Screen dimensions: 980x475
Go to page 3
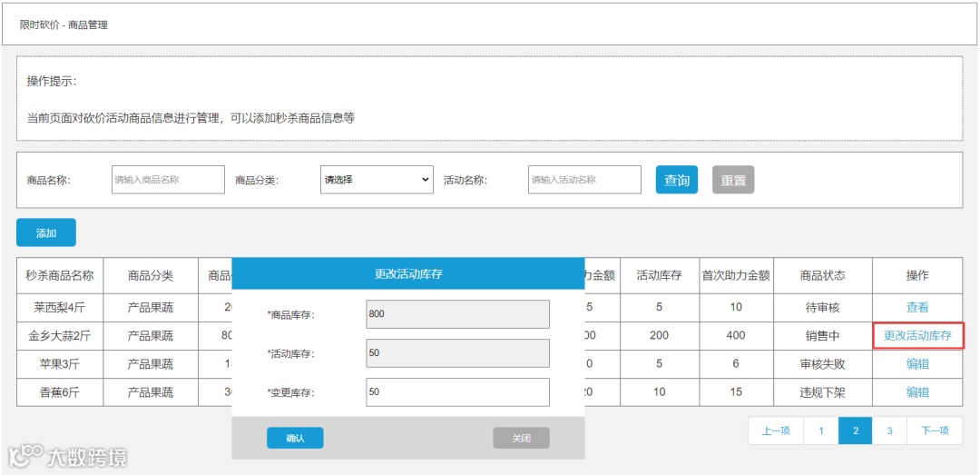tap(889, 430)
